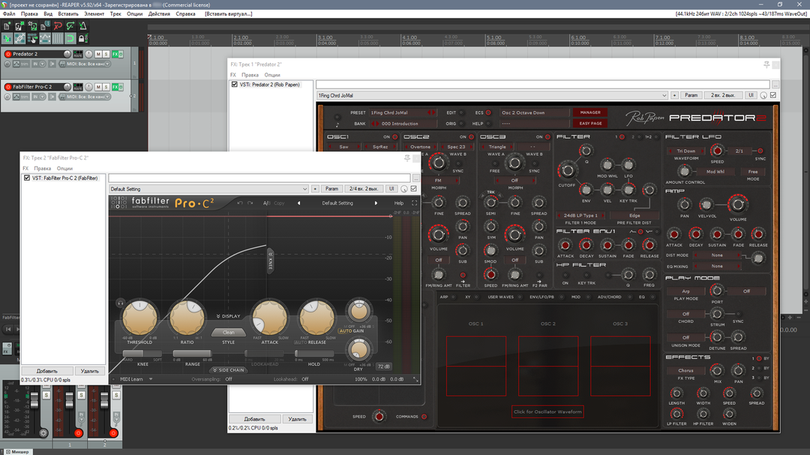The width and height of the screenshot is (810, 455).
Task: Uncheck VST: FabFilter Pro-C 2 plugin checkbox
Action: pyautogui.click(x=27, y=178)
